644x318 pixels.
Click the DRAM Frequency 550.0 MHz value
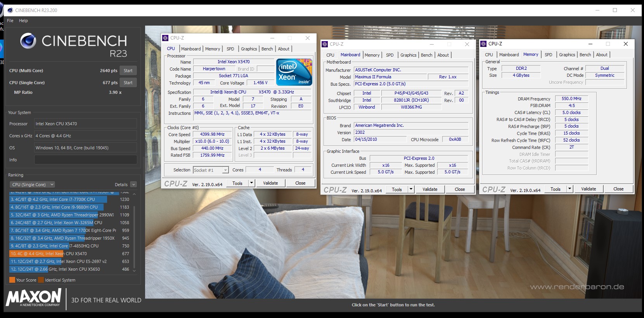pos(571,99)
